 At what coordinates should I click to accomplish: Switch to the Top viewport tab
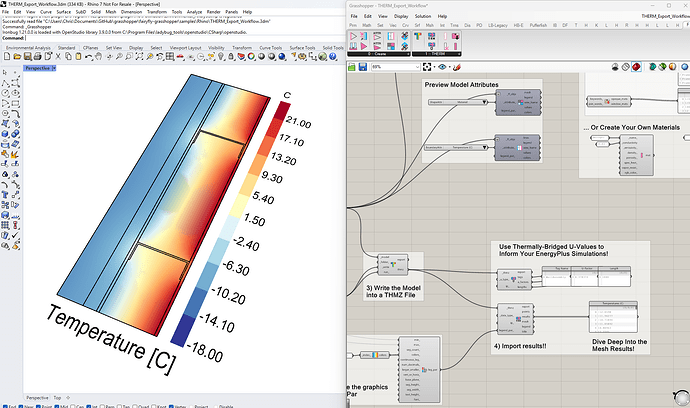[58, 396]
